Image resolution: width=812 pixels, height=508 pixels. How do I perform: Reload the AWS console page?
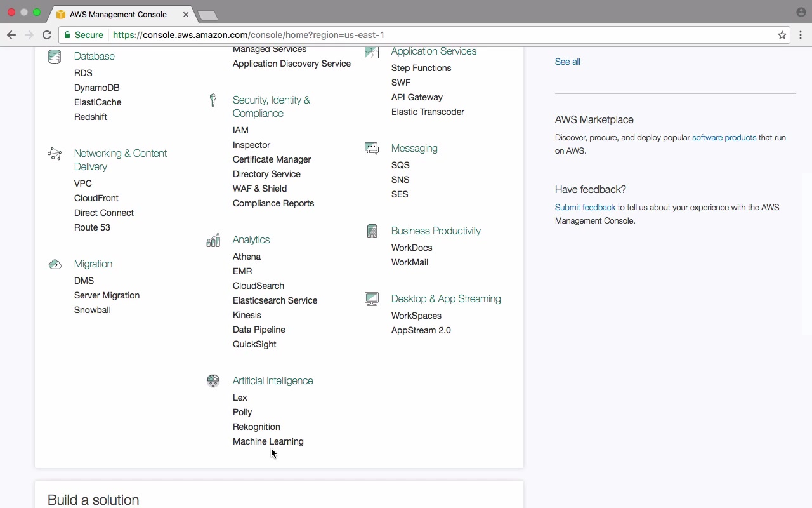(47, 35)
